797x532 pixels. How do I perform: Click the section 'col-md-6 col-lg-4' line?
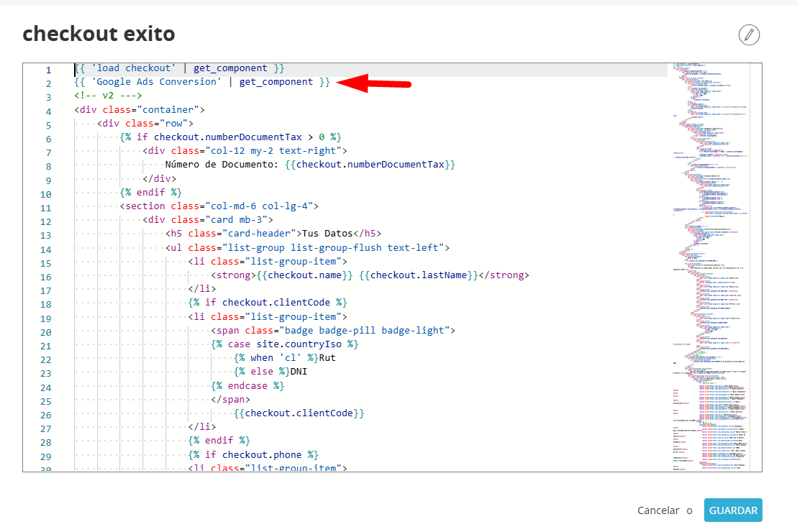219,206
